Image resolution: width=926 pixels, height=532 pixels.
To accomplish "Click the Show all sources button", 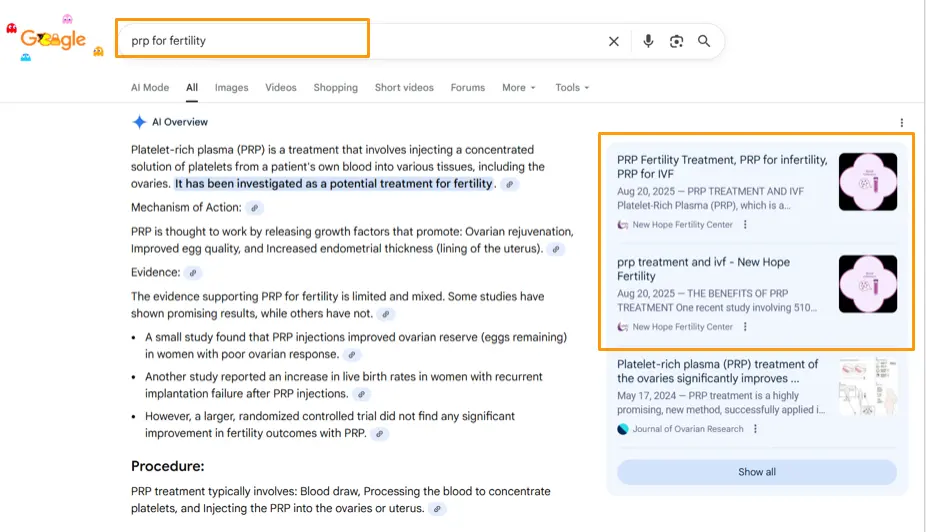I will click(x=756, y=472).
